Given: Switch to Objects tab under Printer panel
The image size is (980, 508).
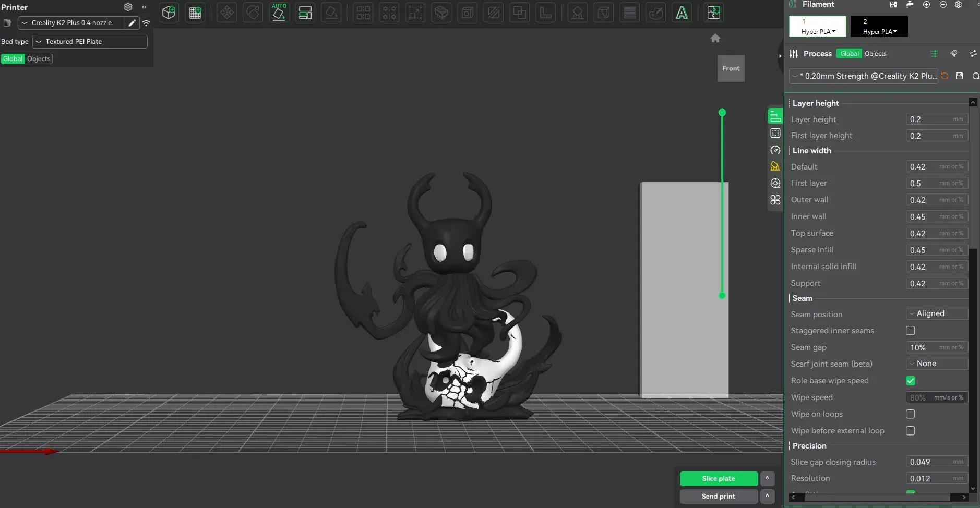Looking at the screenshot, I should (x=39, y=59).
